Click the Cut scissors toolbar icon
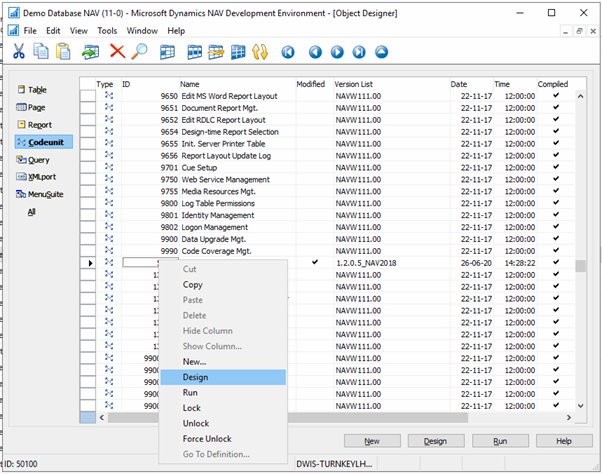 [x=17, y=51]
